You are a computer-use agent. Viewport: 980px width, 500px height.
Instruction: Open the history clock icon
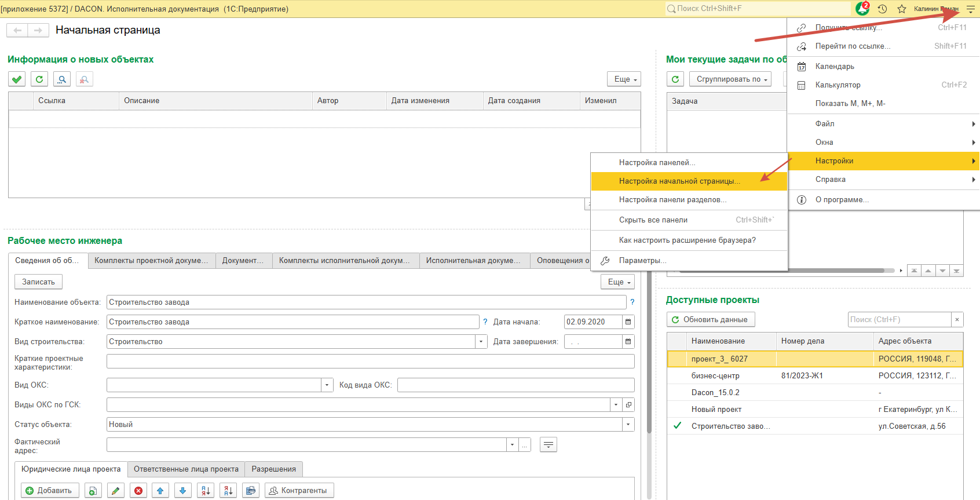882,9
